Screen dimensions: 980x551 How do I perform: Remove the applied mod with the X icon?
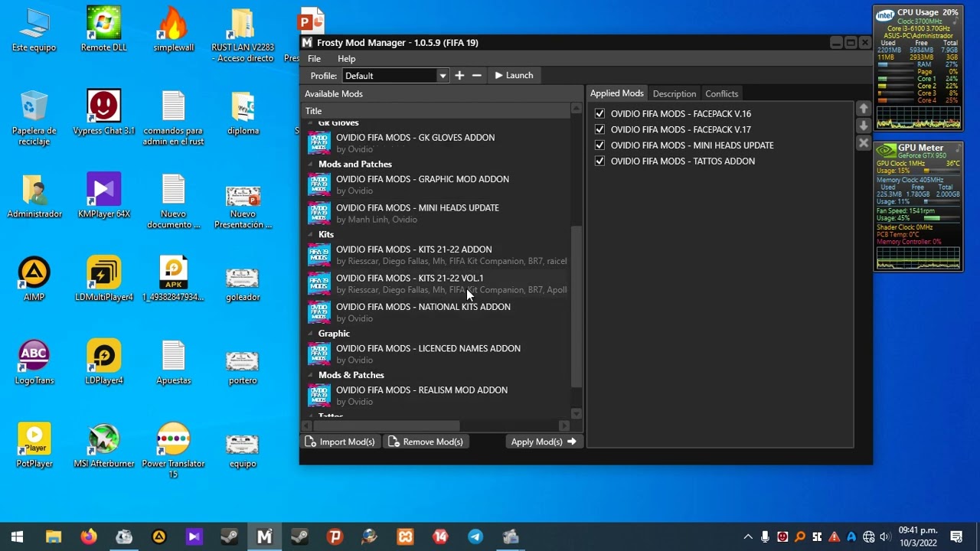(864, 143)
